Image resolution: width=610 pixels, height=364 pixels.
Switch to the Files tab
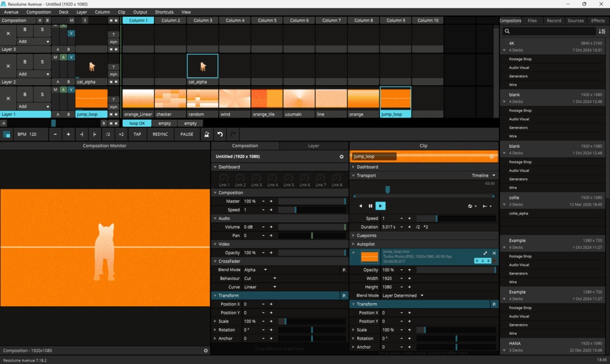[x=532, y=21]
